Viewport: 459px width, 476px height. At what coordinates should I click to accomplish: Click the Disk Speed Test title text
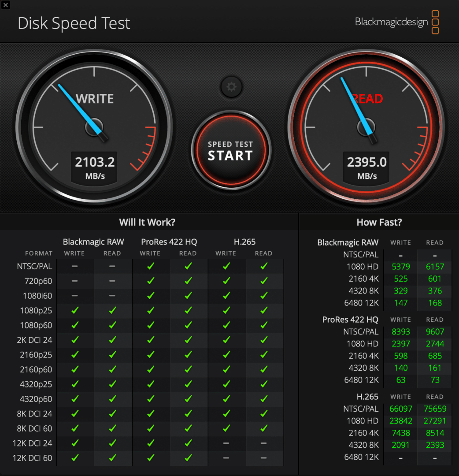coord(74,23)
